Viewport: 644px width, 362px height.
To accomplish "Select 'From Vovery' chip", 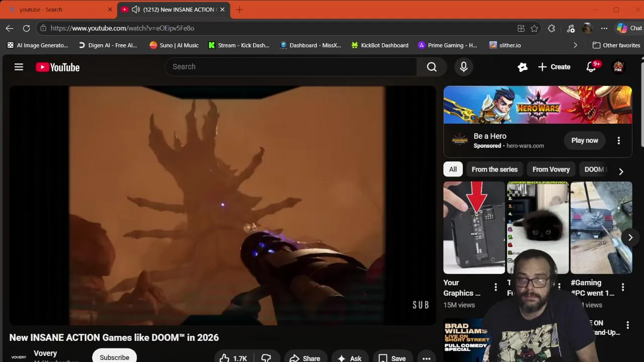I will 551,169.
